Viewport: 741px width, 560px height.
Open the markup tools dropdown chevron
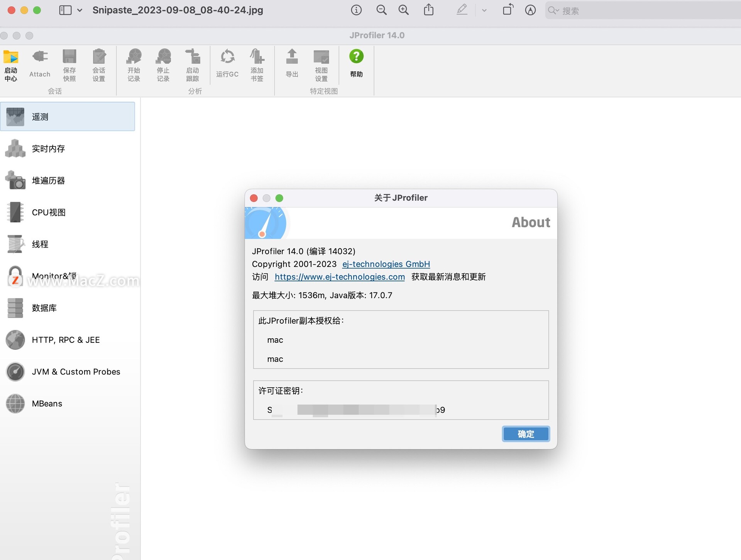(x=484, y=10)
